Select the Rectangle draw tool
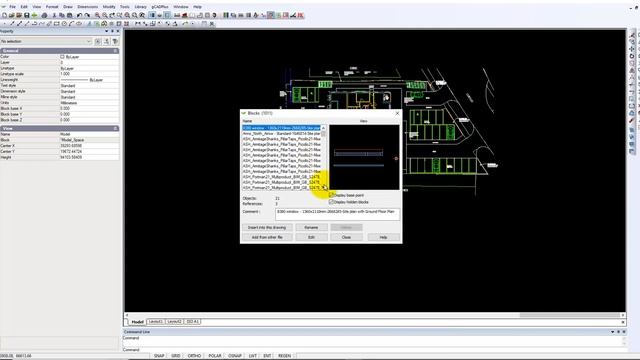This screenshot has width=640, height=360. tap(57, 24)
